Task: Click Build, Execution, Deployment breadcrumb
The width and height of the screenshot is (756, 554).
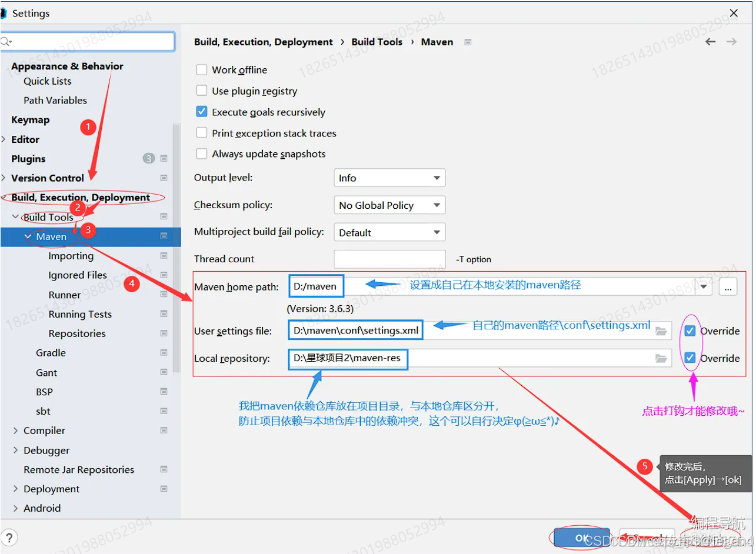Action: [x=264, y=42]
